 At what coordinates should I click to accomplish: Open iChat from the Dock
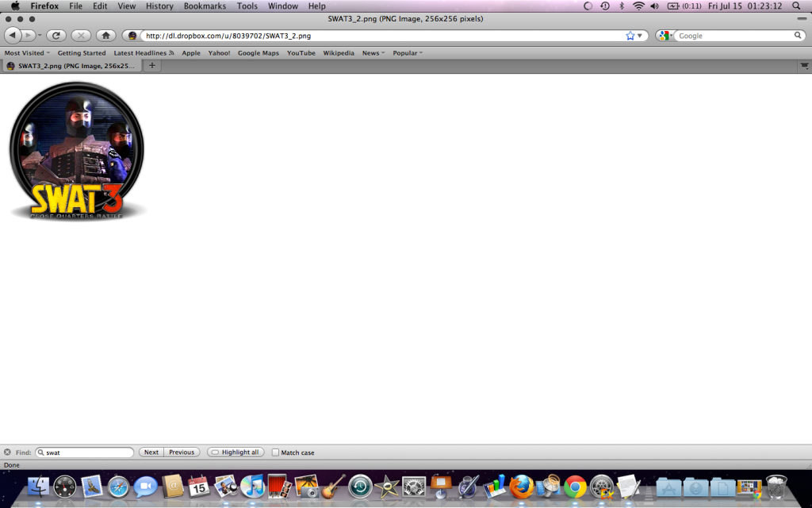pyautogui.click(x=145, y=487)
